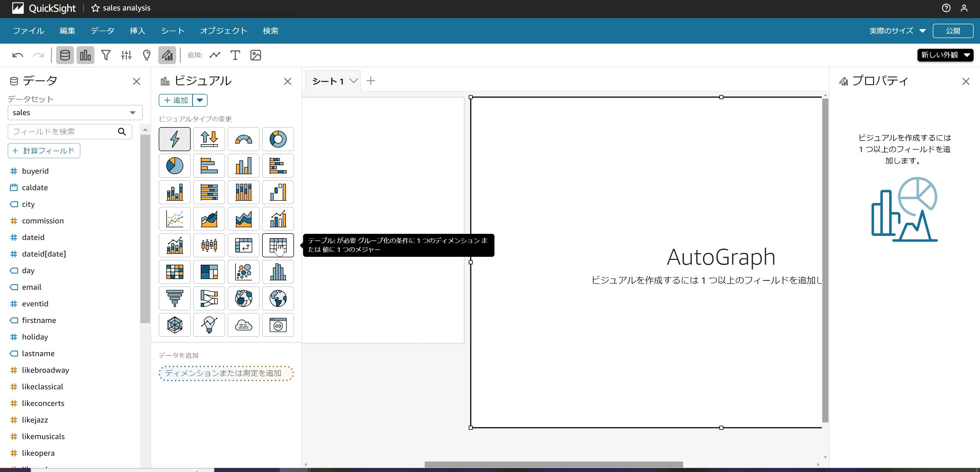Open the シート 1 tab
Image resolution: width=980 pixels, height=472 pixels.
tap(328, 81)
